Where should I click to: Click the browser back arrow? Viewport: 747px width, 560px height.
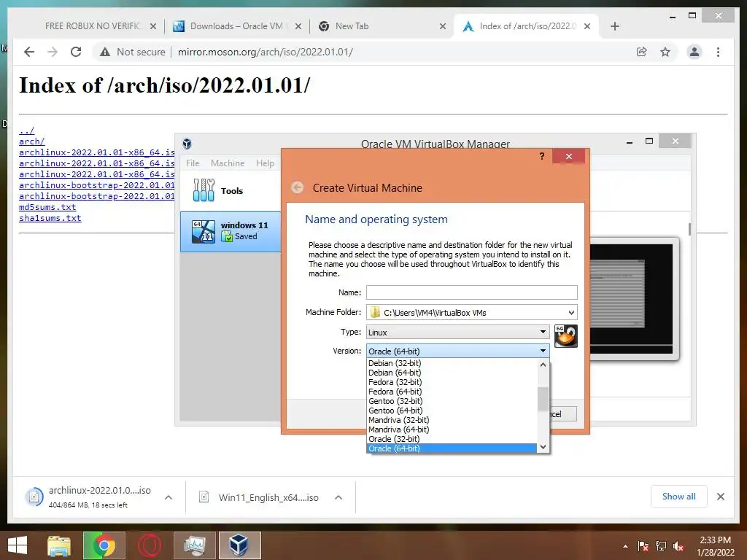tap(29, 52)
